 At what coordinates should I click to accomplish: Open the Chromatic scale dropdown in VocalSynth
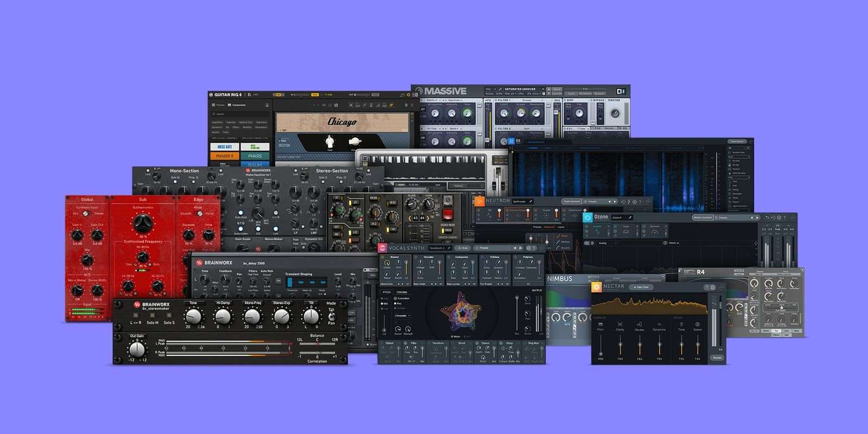point(402,316)
